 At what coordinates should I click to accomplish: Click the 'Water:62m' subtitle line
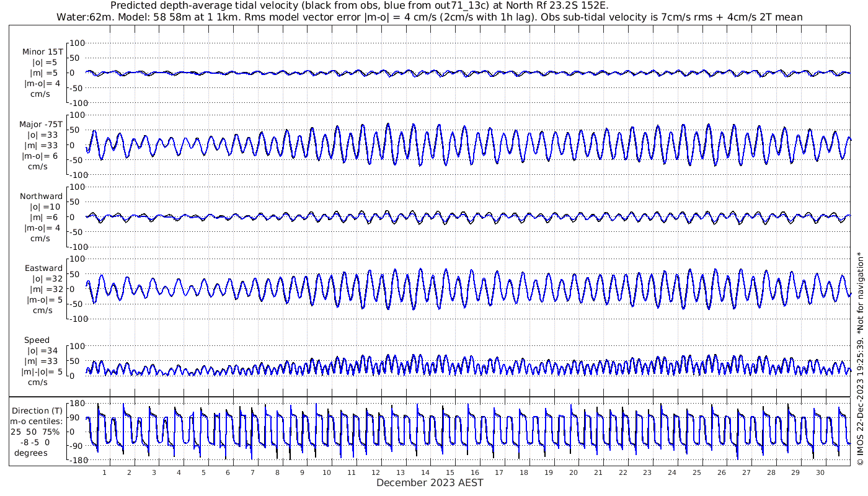[430, 17]
